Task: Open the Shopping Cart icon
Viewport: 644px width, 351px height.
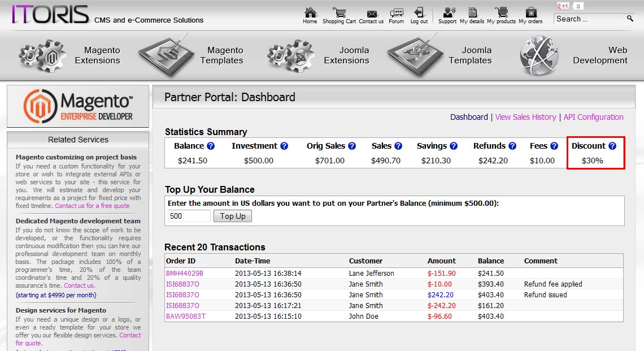Action: pyautogui.click(x=340, y=12)
